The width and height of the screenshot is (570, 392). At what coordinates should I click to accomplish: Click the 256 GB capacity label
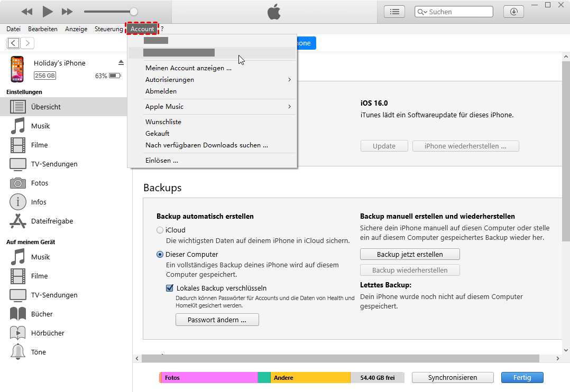[x=45, y=76]
